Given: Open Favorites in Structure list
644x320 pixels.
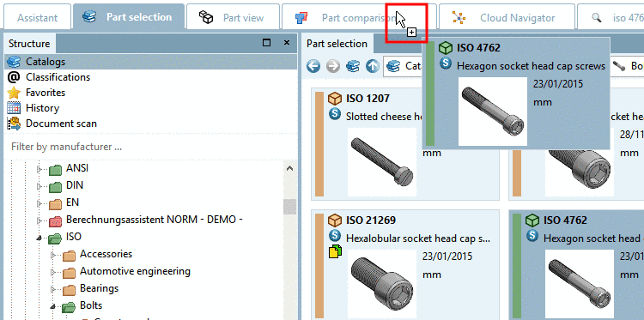Looking at the screenshot, I should pos(45,93).
